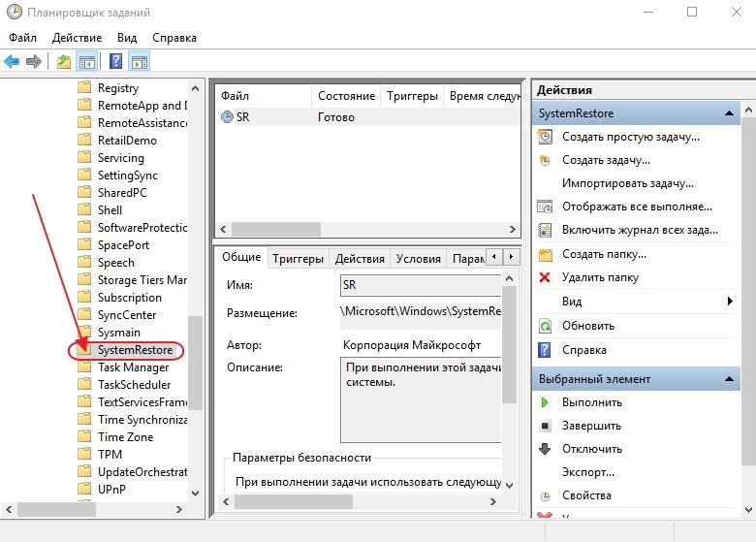Click Импортировать задачу action
The width and height of the screenshot is (756, 542).
(x=627, y=183)
